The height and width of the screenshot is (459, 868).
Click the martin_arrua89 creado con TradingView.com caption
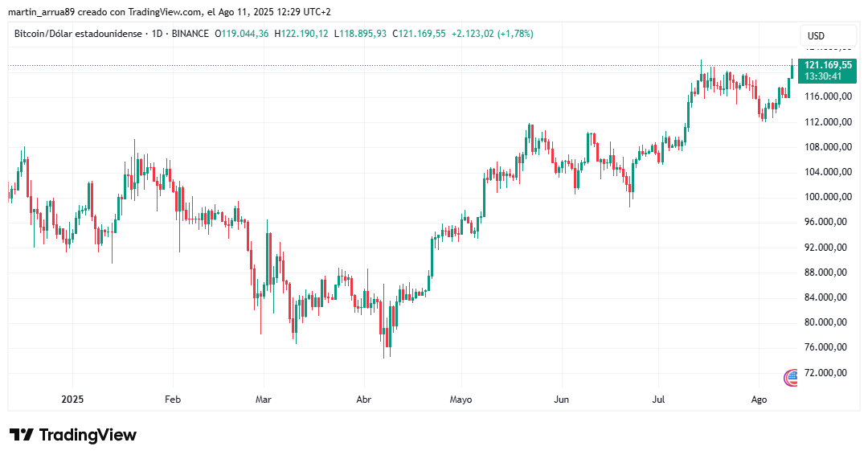click(x=103, y=12)
